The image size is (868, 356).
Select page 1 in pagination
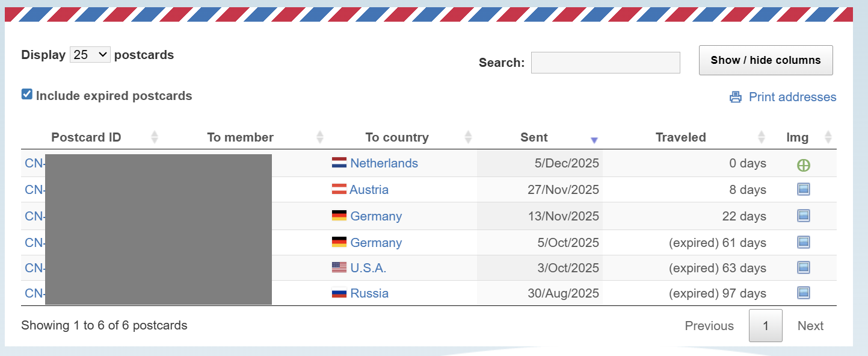pos(765,326)
